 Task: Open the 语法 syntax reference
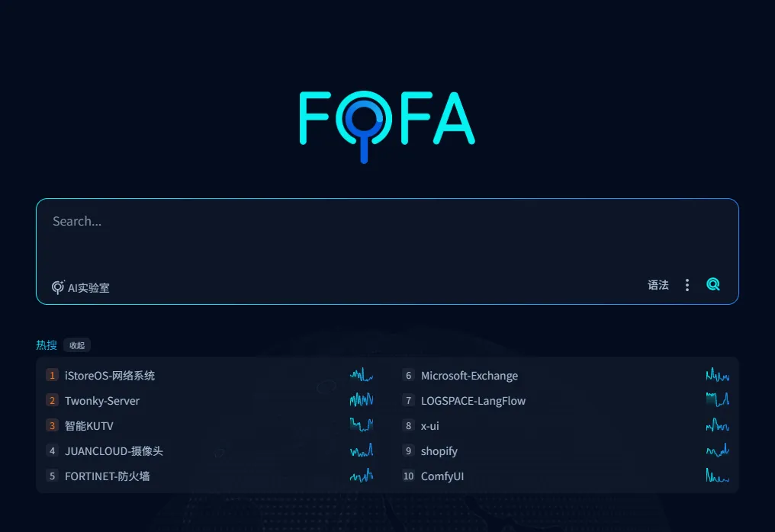(658, 284)
